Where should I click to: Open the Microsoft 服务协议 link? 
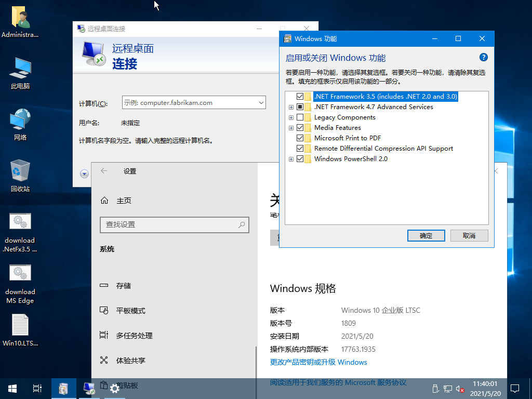338,382
